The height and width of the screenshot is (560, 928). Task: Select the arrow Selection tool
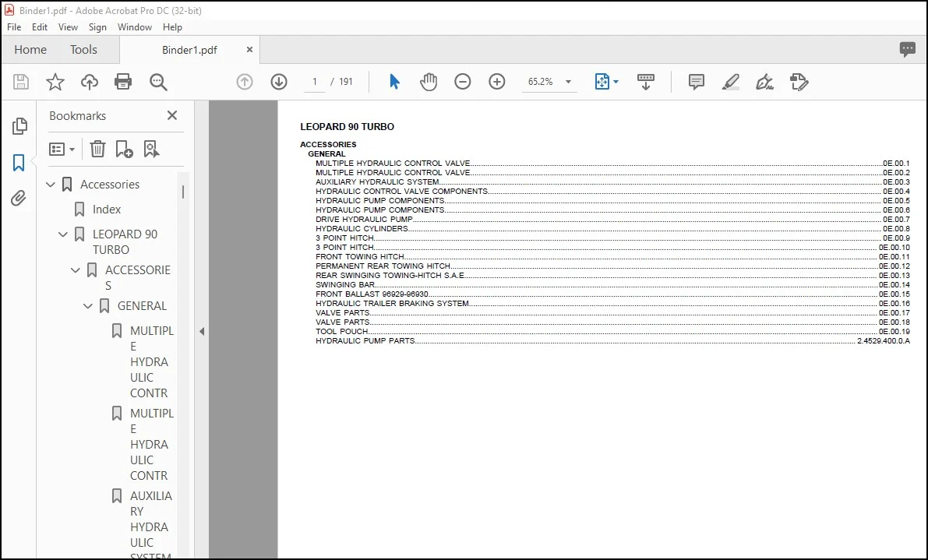(394, 82)
